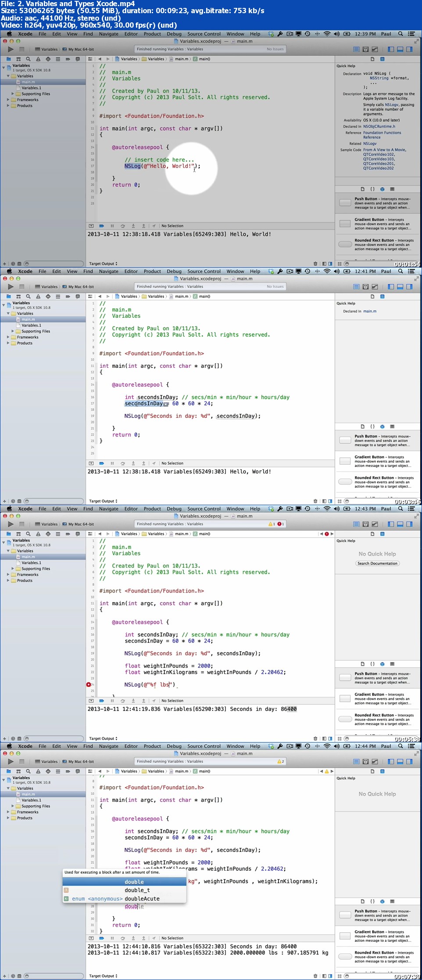
Task: Toggle library icon view in 12:39 PM window
Action: click(x=340, y=264)
